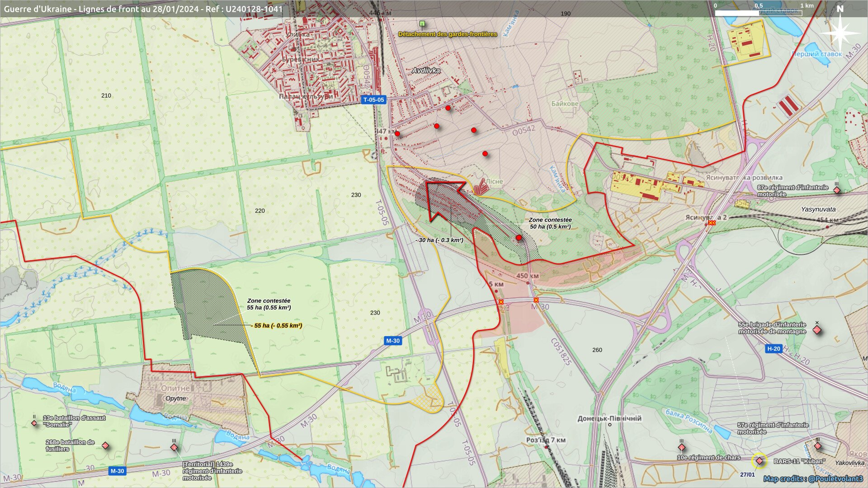Click the red Лісне building symbol
Viewport: 868px width, 488px height.
[481, 187]
